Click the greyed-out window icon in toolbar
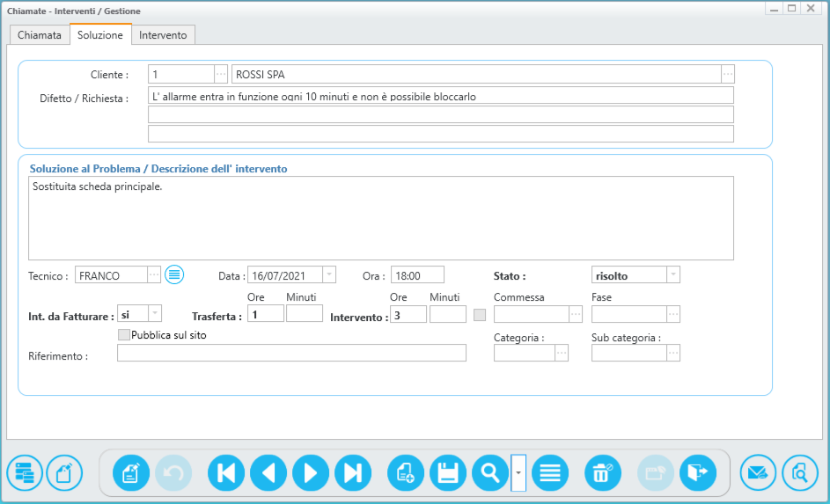This screenshot has height=504, width=830. [656, 473]
